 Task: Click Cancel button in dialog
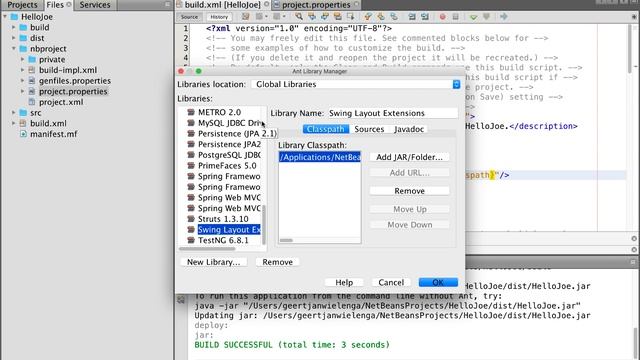pos(391,282)
